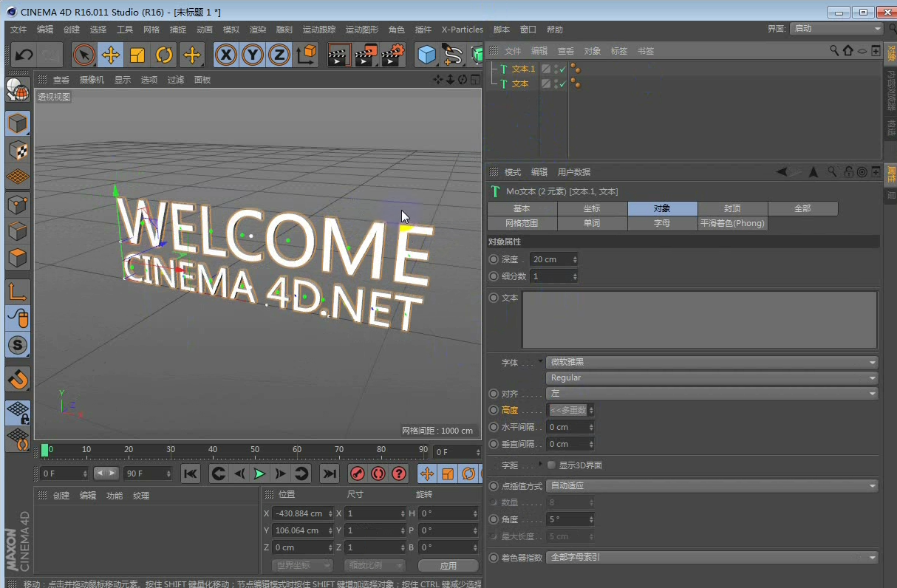This screenshot has width=897, height=588.
Task: Switch to 封顶 tab in attributes
Action: point(732,208)
